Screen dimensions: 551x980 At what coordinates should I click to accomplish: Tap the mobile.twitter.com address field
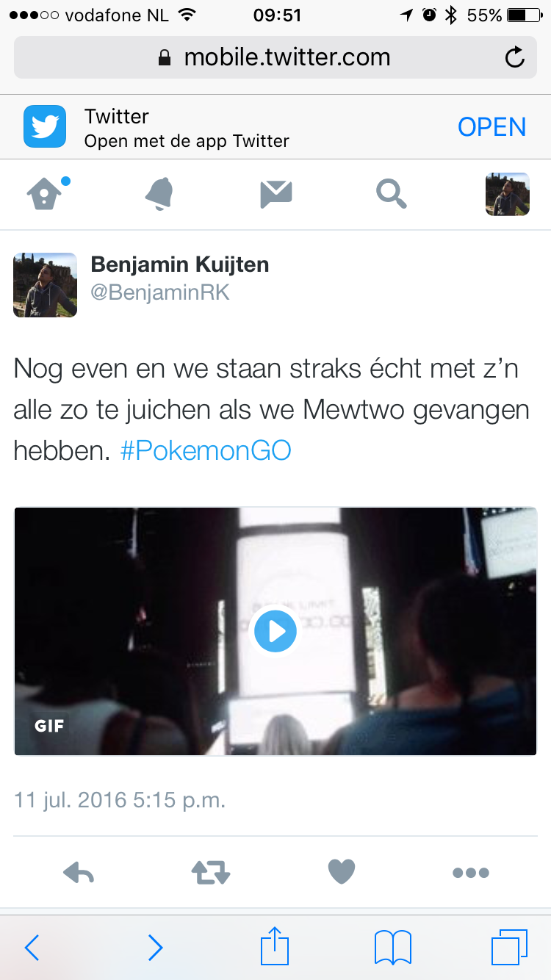coord(275,57)
